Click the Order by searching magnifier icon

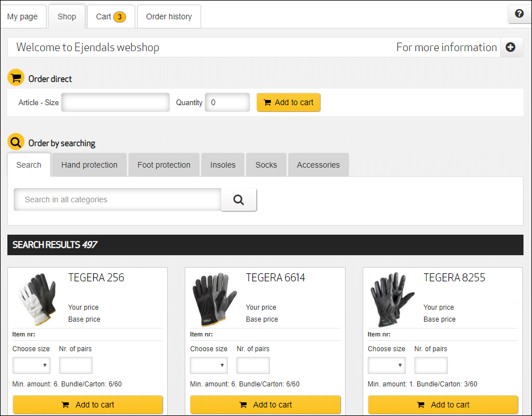point(16,142)
